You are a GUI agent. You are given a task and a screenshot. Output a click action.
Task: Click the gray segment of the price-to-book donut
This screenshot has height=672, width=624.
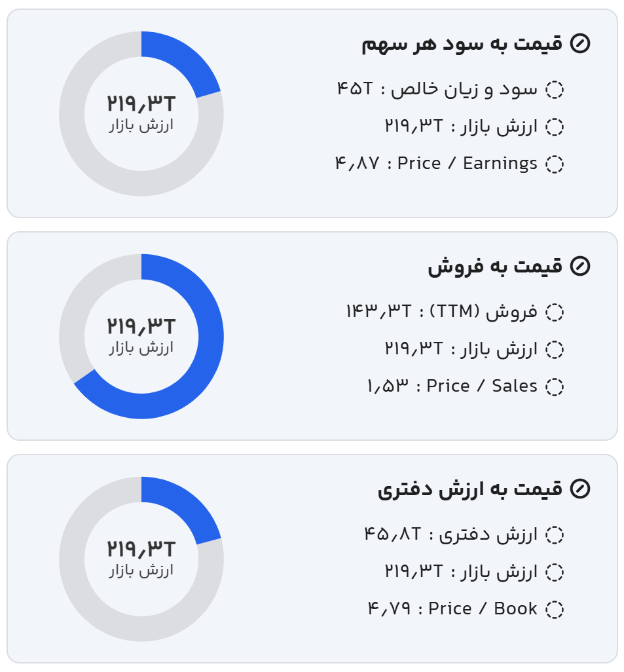click(x=85, y=589)
